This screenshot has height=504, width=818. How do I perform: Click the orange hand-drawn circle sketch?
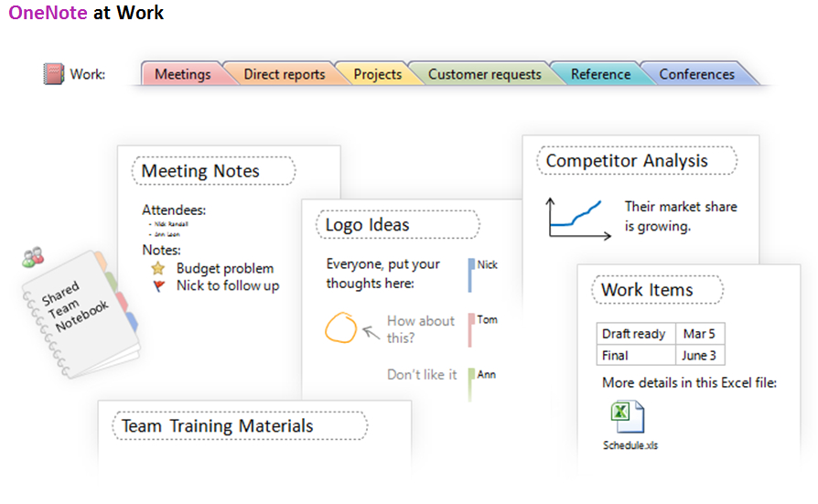pyautogui.click(x=340, y=327)
